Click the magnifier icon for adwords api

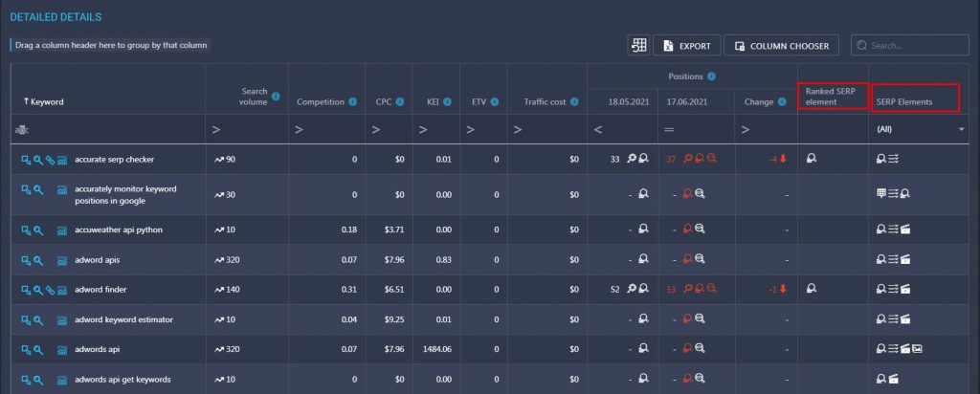(38, 350)
